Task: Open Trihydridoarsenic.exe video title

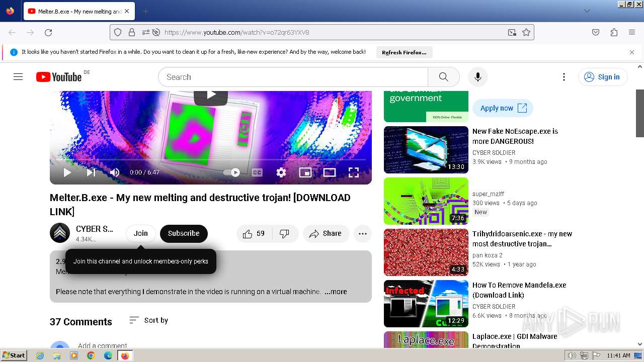Action: pyautogui.click(x=522, y=239)
